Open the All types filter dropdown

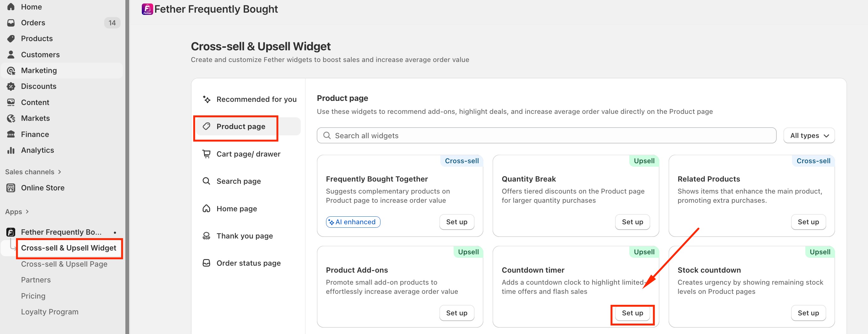pyautogui.click(x=809, y=135)
